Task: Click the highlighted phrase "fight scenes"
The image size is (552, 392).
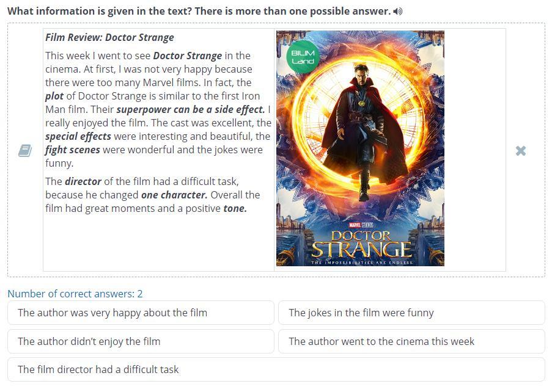Action: [x=73, y=150]
